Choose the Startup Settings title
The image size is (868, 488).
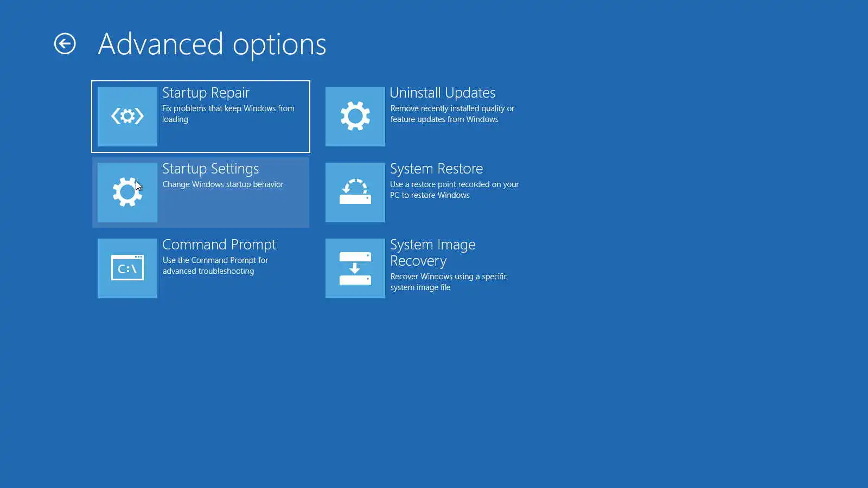[x=210, y=169]
